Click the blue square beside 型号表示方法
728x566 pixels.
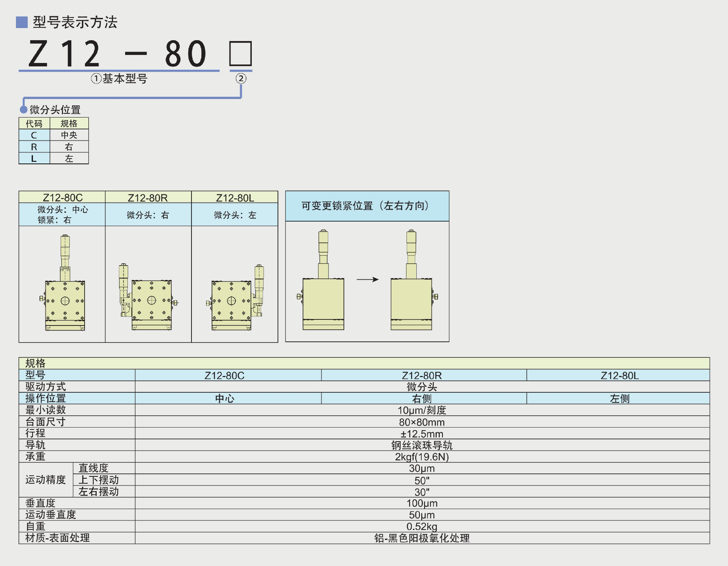(22, 22)
